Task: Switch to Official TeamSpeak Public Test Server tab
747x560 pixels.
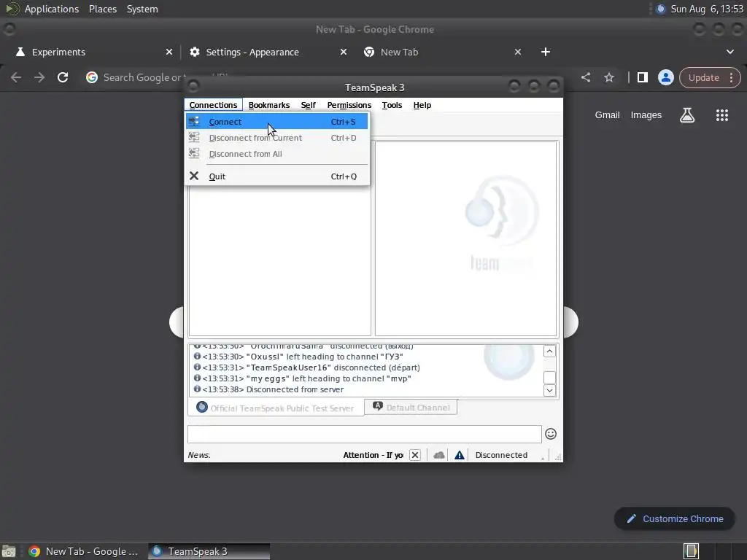Action: click(275, 408)
